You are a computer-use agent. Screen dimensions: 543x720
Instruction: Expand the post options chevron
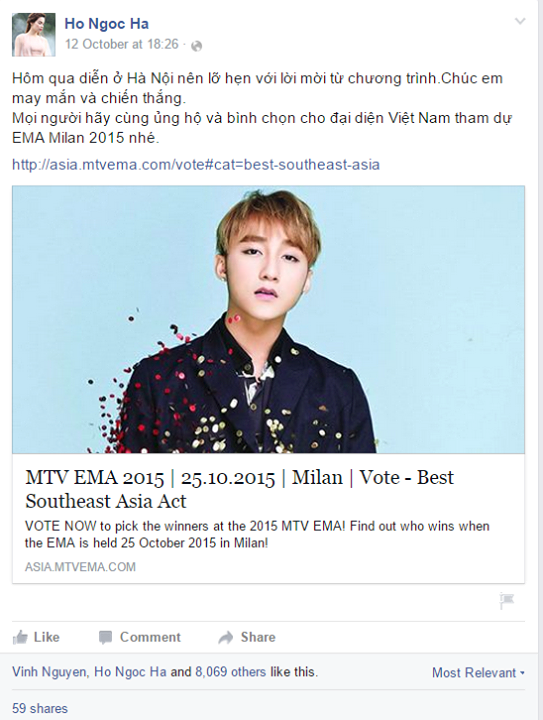pos(520,21)
